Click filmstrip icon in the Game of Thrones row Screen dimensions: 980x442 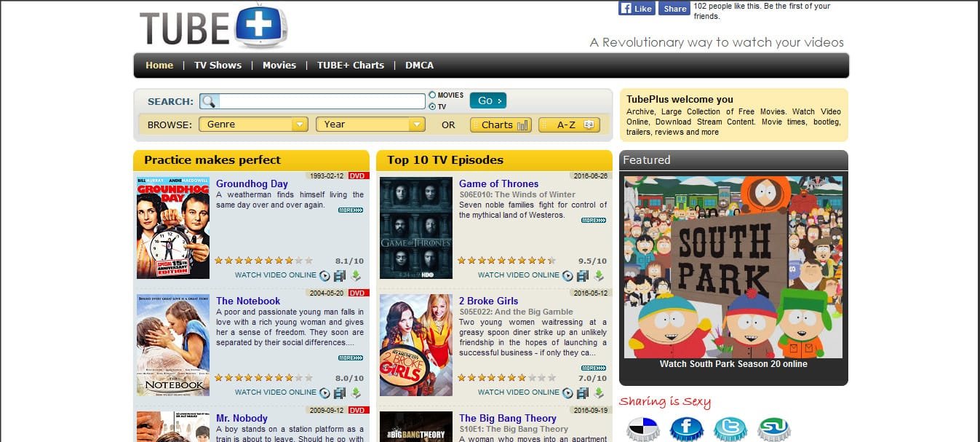(582, 275)
